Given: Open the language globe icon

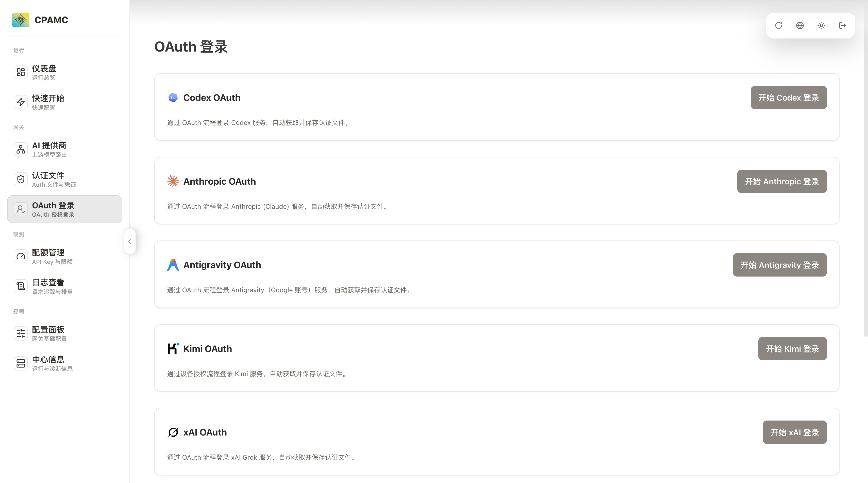Looking at the screenshot, I should pos(800,25).
